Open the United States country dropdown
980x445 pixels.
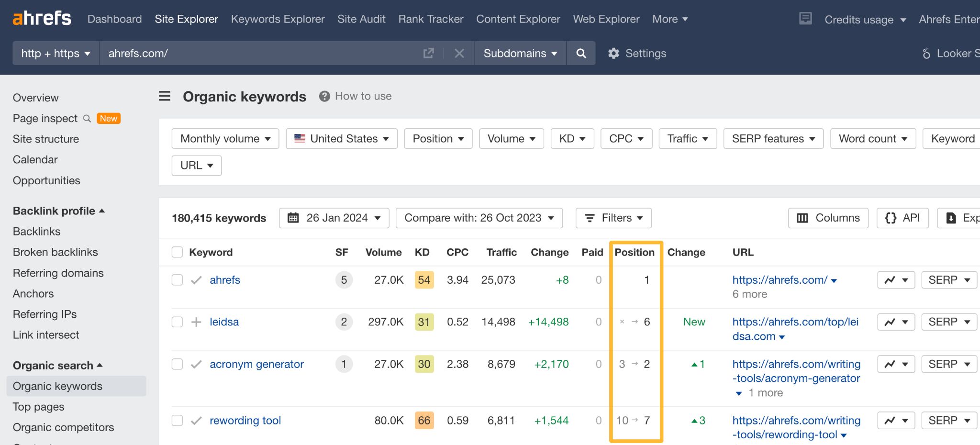point(341,138)
